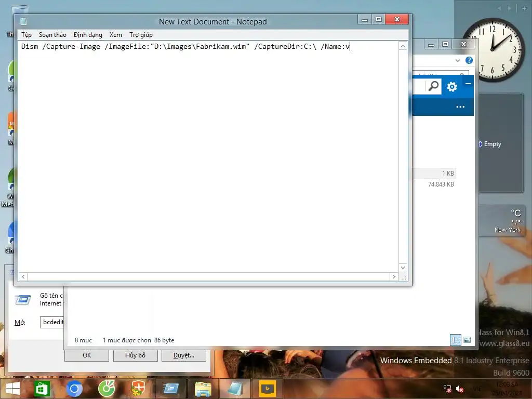The height and width of the screenshot is (399, 532).
Task: Switch to the Notepad taskbar icon
Action: tap(235, 389)
